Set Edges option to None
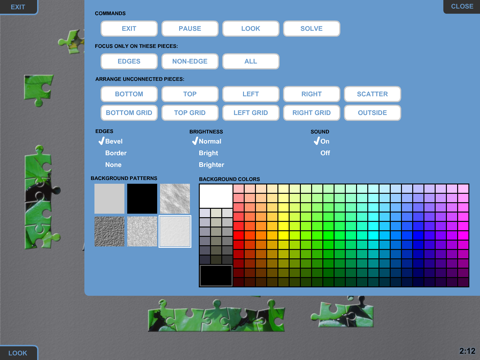Image resolution: width=480 pixels, height=360 pixels. point(113,165)
